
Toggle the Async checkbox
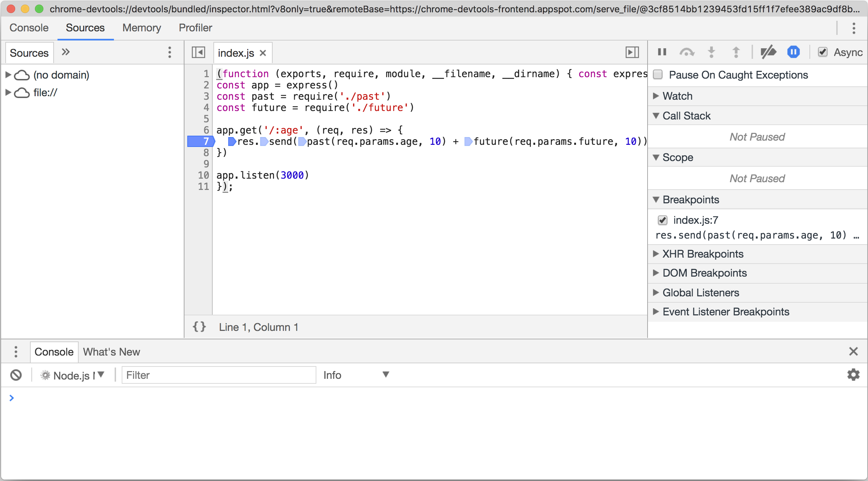point(823,52)
